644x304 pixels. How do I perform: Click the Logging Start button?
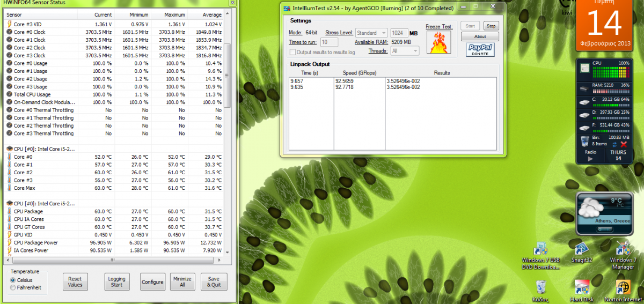[116, 281]
